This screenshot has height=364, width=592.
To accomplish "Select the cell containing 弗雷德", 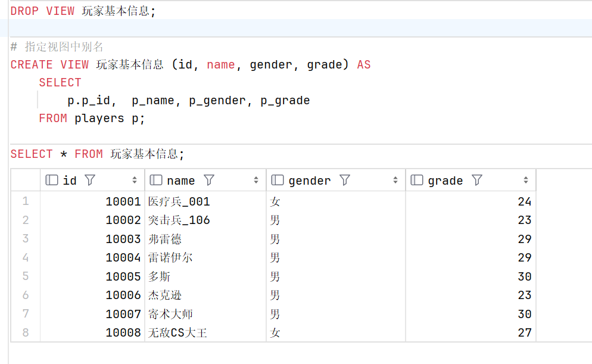I will 205,239.
